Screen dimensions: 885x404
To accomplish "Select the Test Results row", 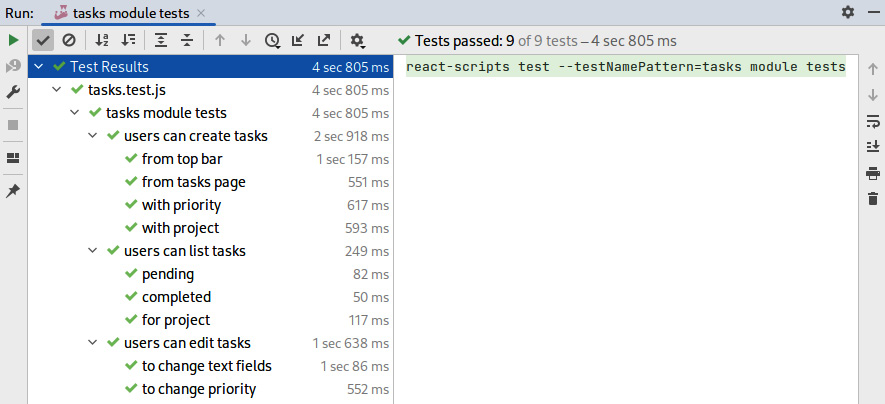I will click(x=211, y=67).
